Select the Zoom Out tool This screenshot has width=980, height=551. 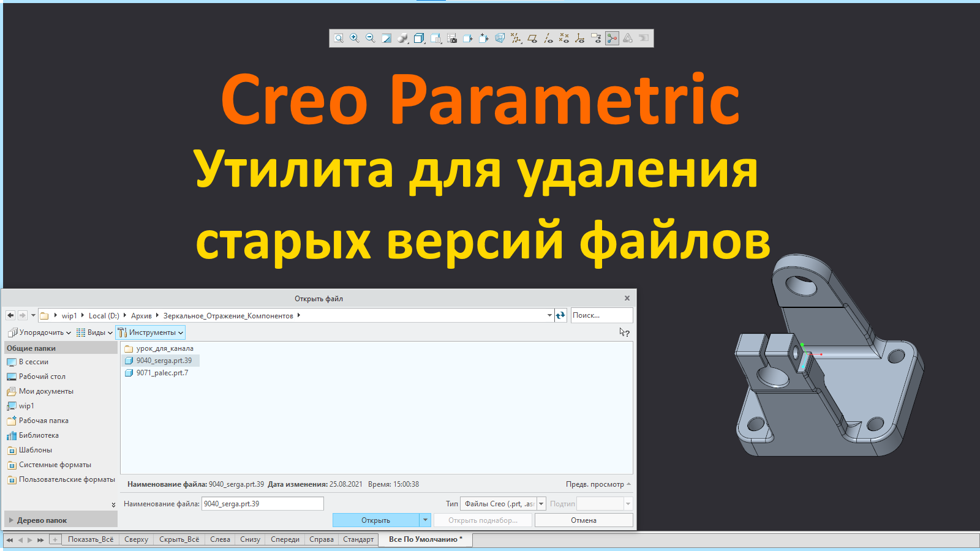(370, 38)
